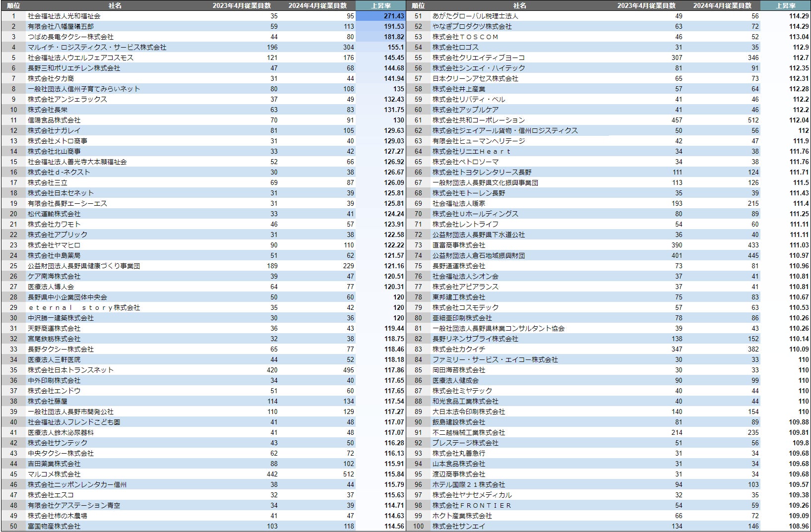
Task: Select the cell 公益財団法人長野県健康づくり事業団
Action: click(84, 266)
